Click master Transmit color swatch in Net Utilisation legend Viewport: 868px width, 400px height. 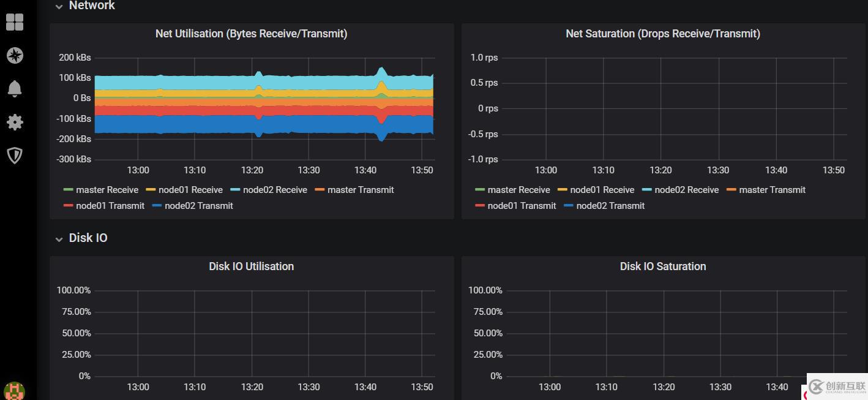coord(320,190)
